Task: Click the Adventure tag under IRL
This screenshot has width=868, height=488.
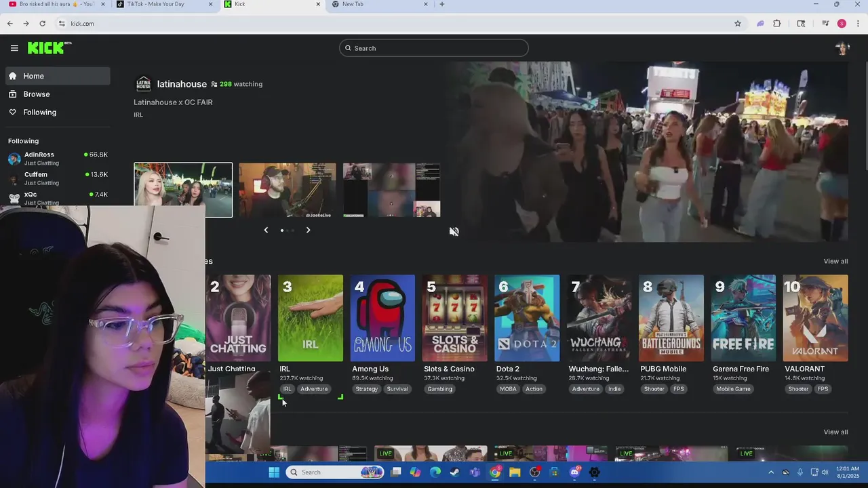Action: 314,389
